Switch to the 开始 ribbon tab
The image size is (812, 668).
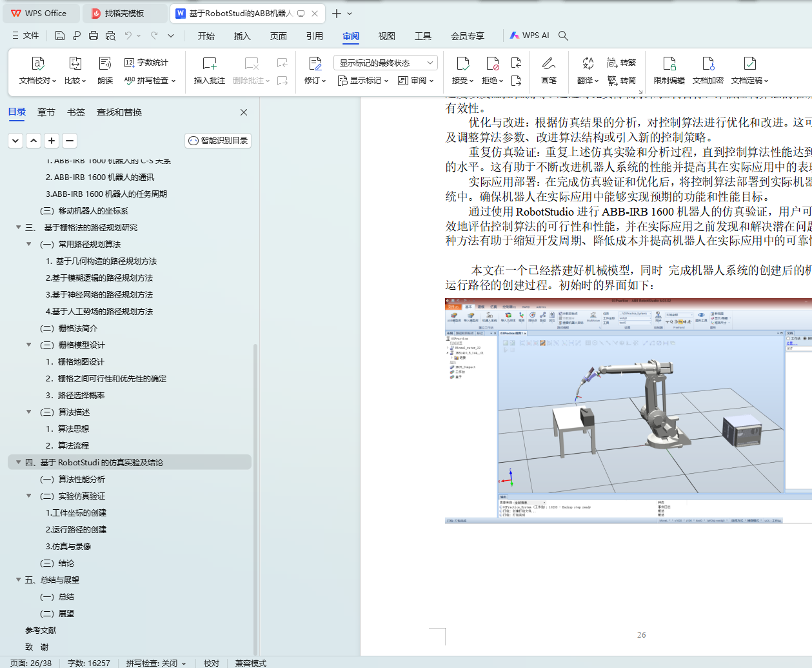pyautogui.click(x=206, y=36)
